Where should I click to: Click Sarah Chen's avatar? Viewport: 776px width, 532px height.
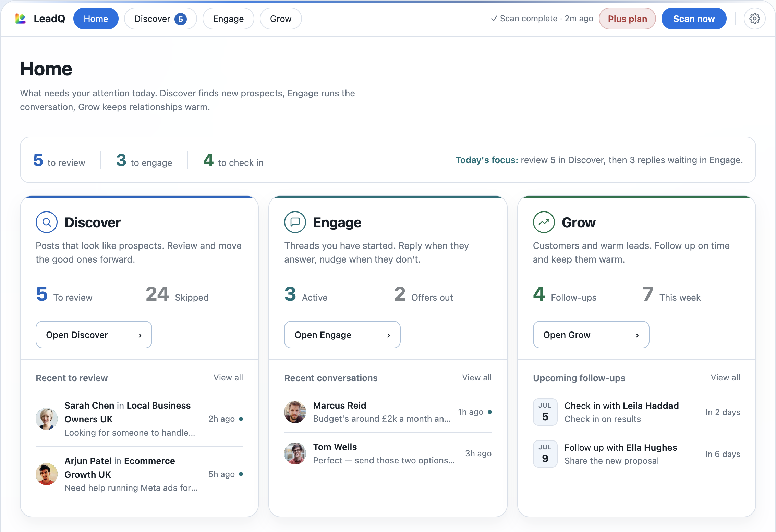click(x=47, y=419)
